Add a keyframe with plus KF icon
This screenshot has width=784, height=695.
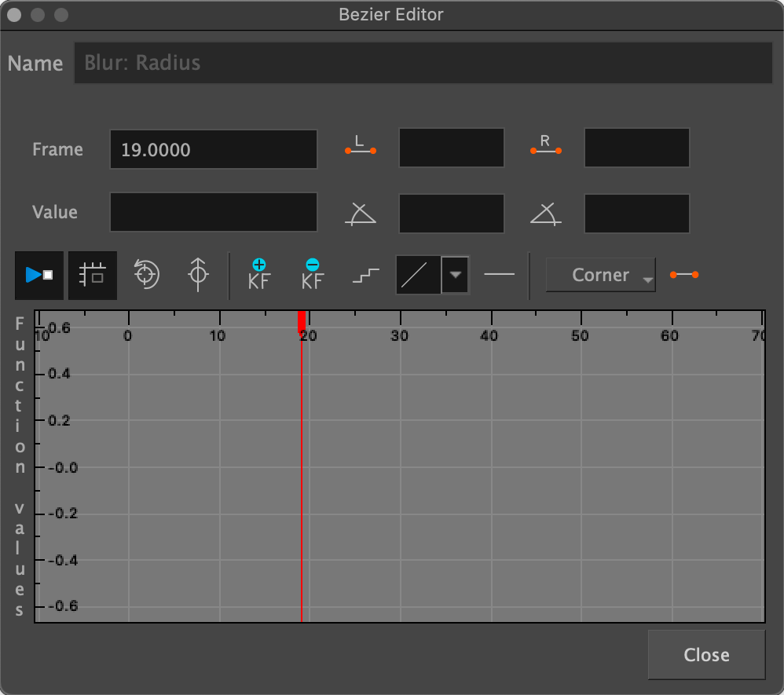click(258, 275)
